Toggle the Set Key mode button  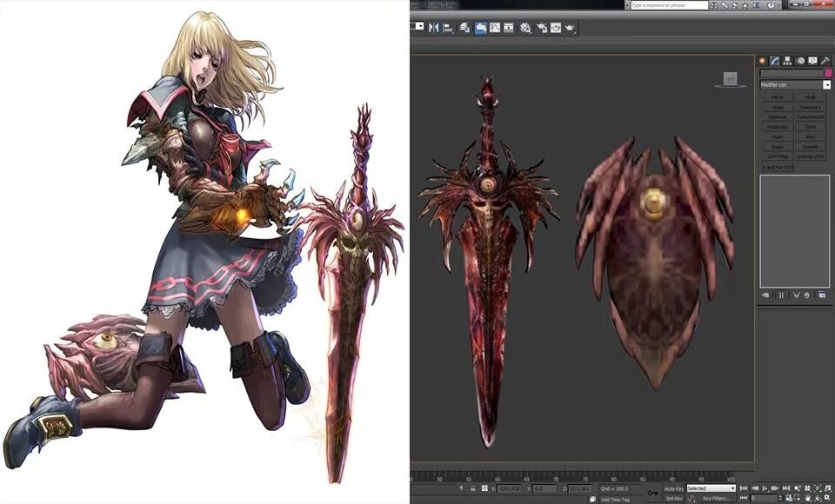[x=674, y=499]
